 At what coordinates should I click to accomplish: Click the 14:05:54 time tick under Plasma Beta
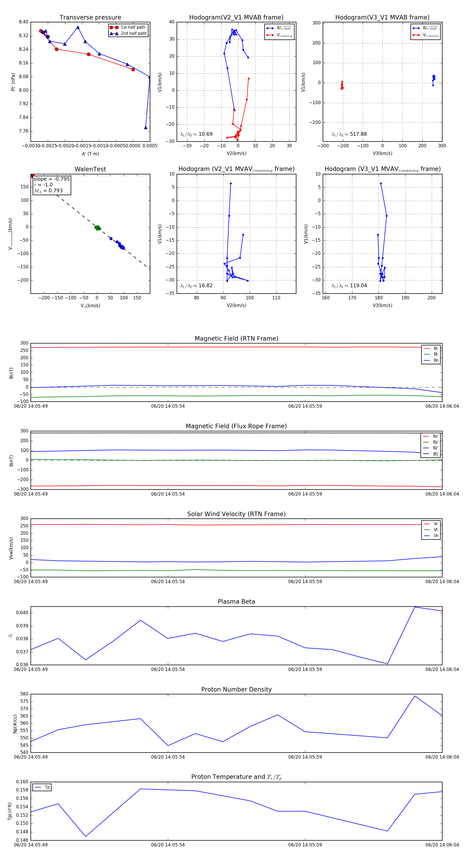[x=168, y=669]
